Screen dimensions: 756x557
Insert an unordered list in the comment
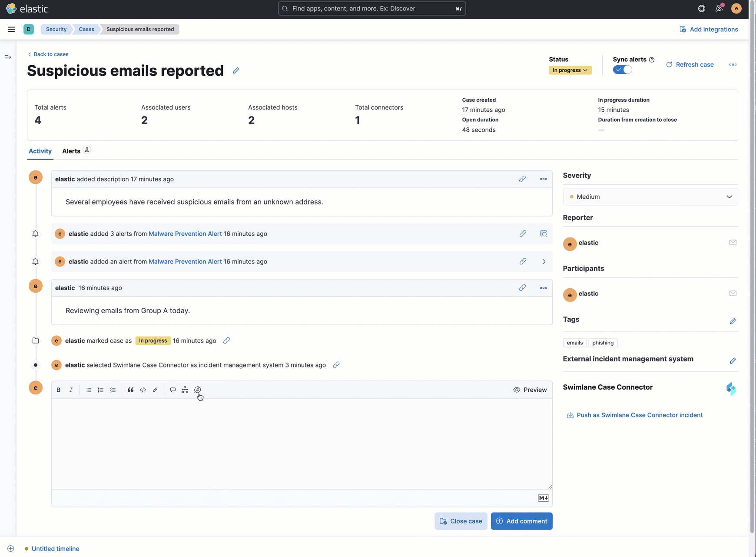coord(89,390)
